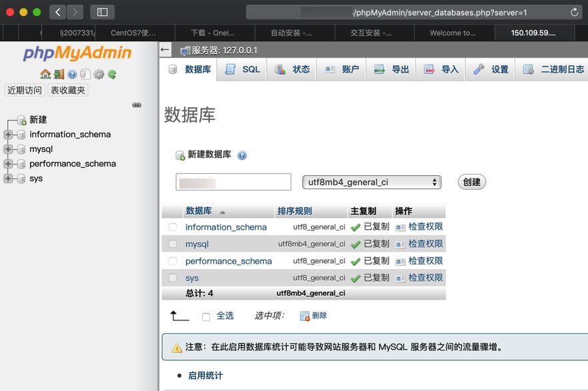Expand mysql tree node plus sign
The height and width of the screenshot is (391, 588).
8,149
